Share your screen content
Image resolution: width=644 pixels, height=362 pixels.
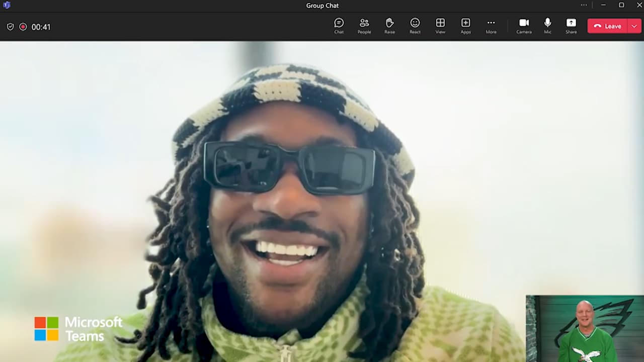571,26
